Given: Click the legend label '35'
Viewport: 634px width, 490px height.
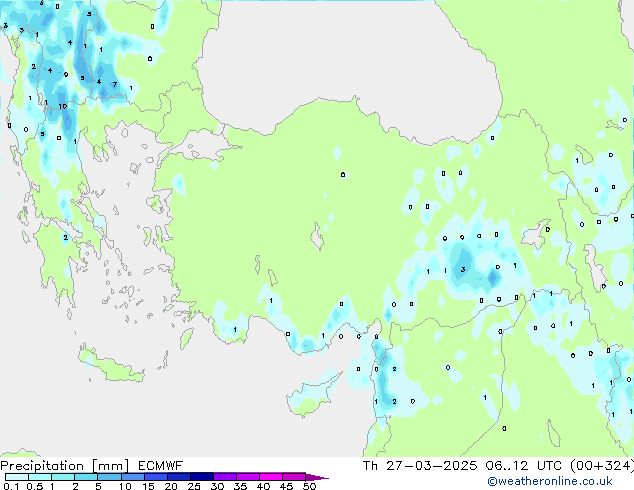Looking at the screenshot, I should (240, 486).
